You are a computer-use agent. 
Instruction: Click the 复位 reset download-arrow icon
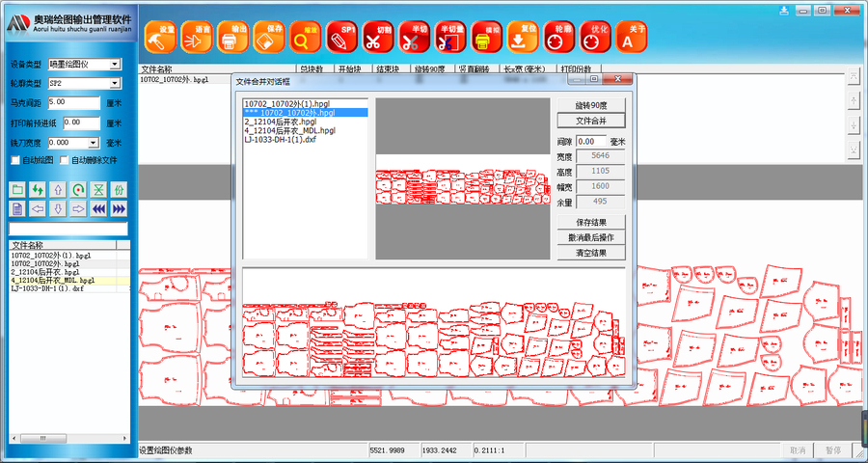(x=523, y=37)
